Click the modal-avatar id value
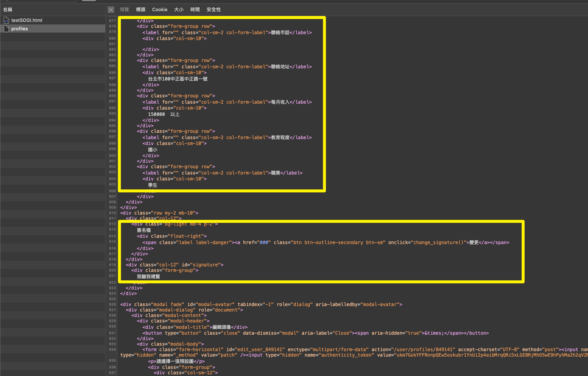588x376 pixels. (215, 305)
